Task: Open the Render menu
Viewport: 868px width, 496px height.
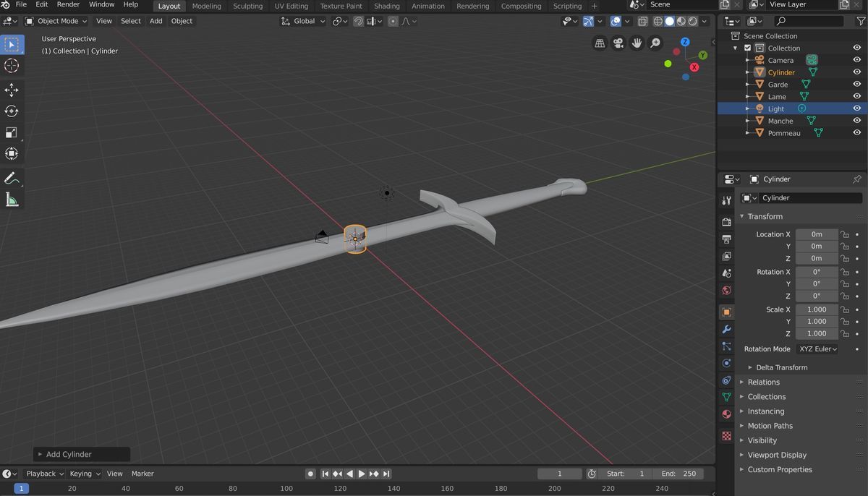Action: (68, 4)
